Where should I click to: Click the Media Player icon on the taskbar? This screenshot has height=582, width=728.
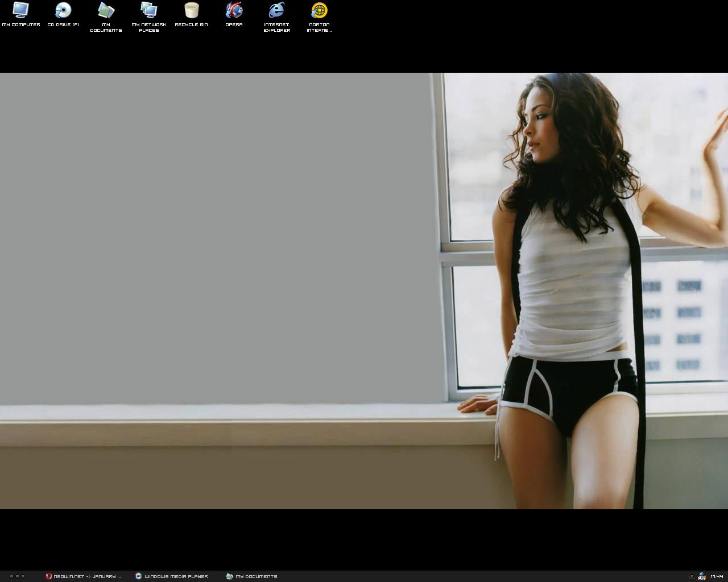[138, 576]
